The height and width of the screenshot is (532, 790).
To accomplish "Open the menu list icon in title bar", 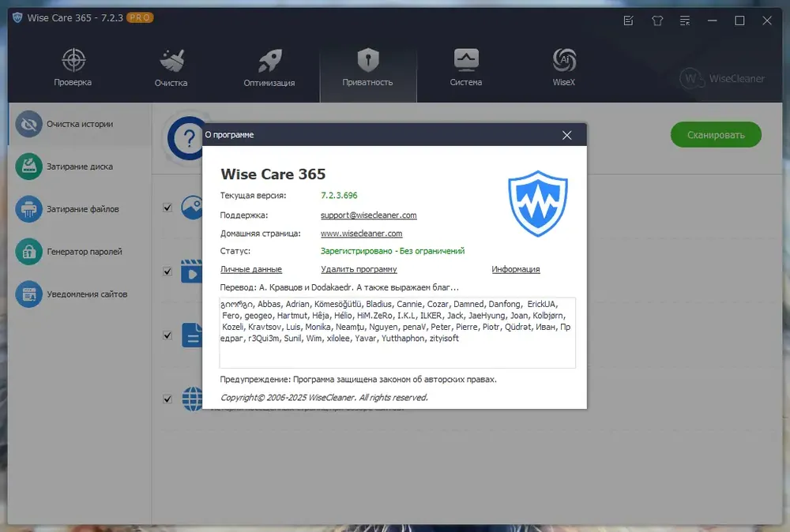I will coord(685,21).
